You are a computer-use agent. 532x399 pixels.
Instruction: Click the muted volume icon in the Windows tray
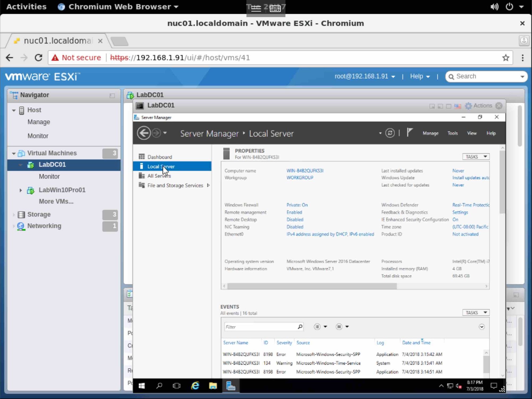pos(459,386)
